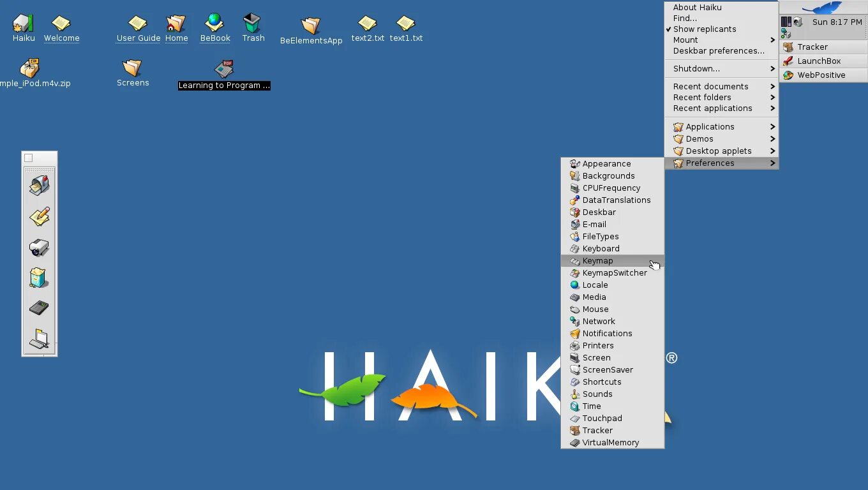
Task: Collapse the highlighted Preferences submenu entry
Action: (x=721, y=163)
